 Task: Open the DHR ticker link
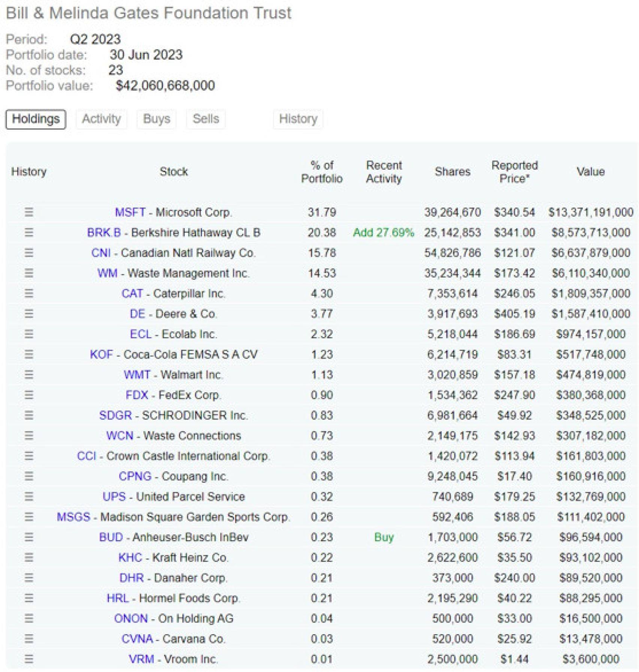point(131,578)
